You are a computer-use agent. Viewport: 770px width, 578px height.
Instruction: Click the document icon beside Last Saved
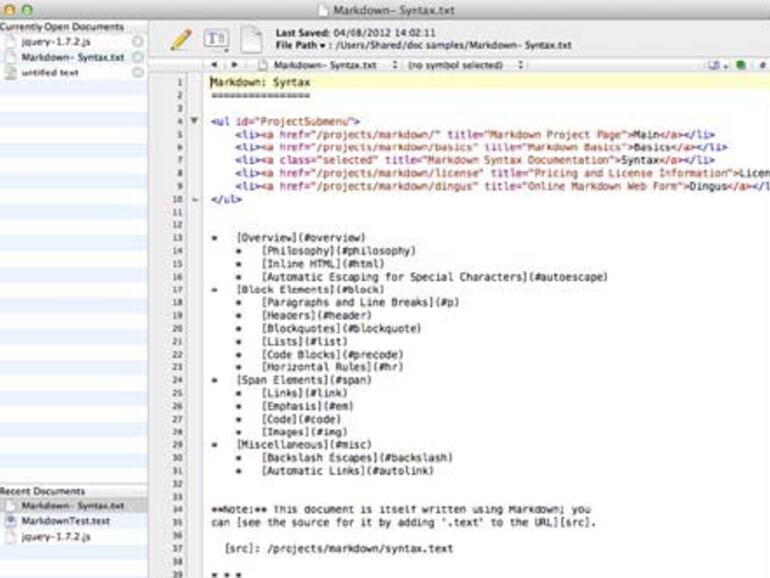tap(251, 39)
